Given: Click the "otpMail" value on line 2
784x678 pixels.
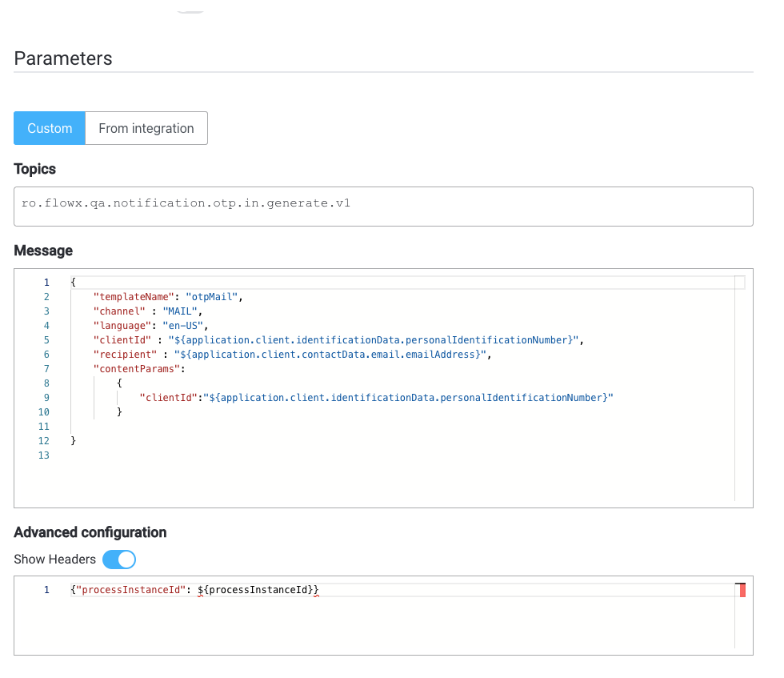Looking at the screenshot, I should coord(211,297).
